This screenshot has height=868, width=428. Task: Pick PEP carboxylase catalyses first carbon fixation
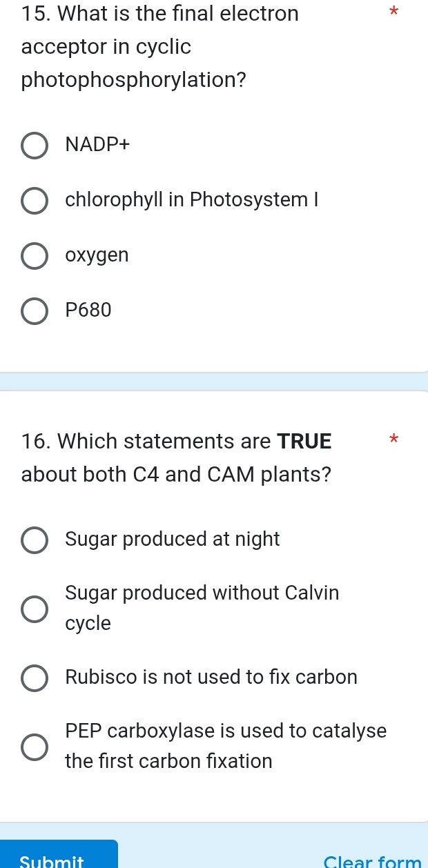[x=35, y=746]
